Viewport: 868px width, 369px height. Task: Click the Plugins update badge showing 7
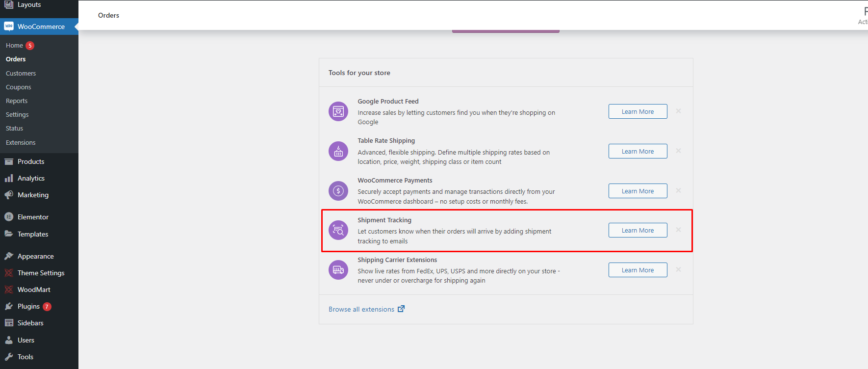(x=47, y=307)
